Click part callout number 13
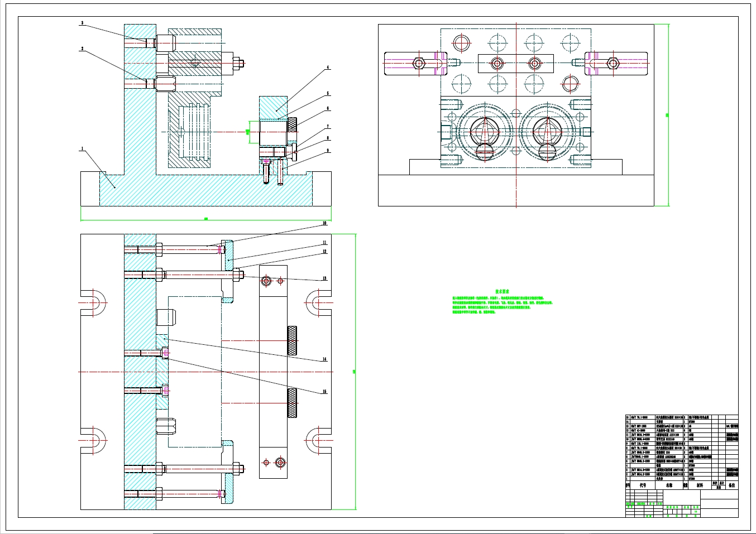Screen dimensions: 756x534 (x=324, y=278)
